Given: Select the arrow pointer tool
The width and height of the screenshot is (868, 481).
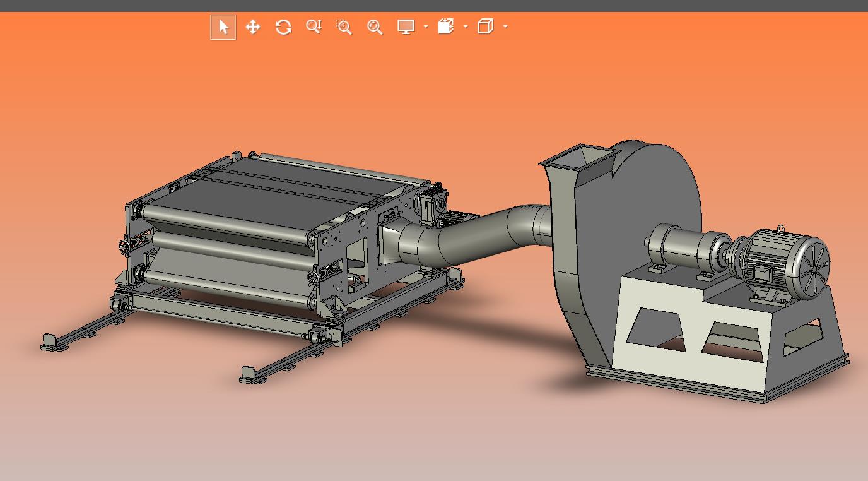Looking at the screenshot, I should coord(223,27).
